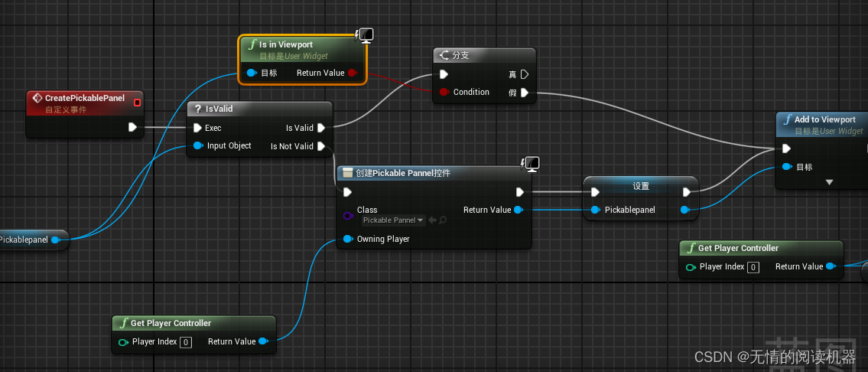
Task: Click the Exec input pin on IsValid
Action: [x=197, y=128]
